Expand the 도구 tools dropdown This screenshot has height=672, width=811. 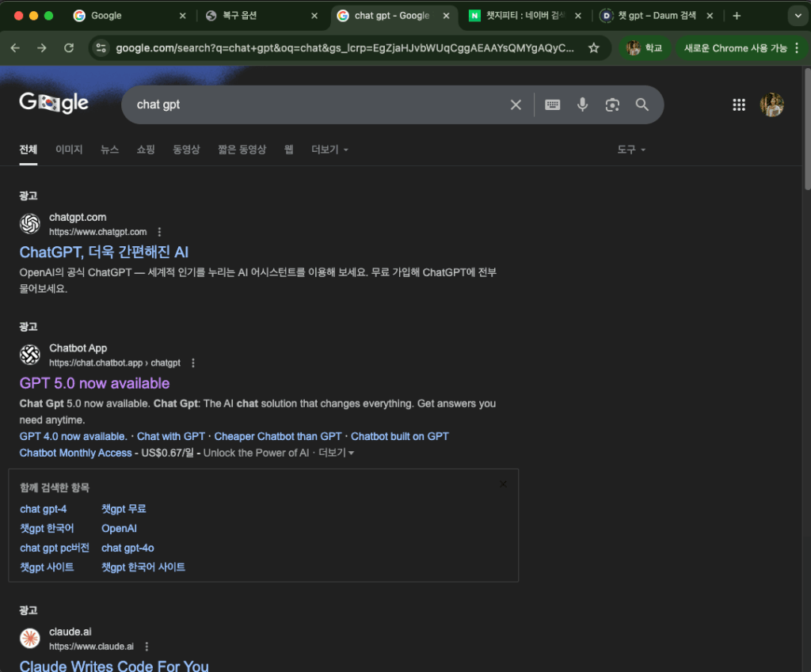(631, 150)
